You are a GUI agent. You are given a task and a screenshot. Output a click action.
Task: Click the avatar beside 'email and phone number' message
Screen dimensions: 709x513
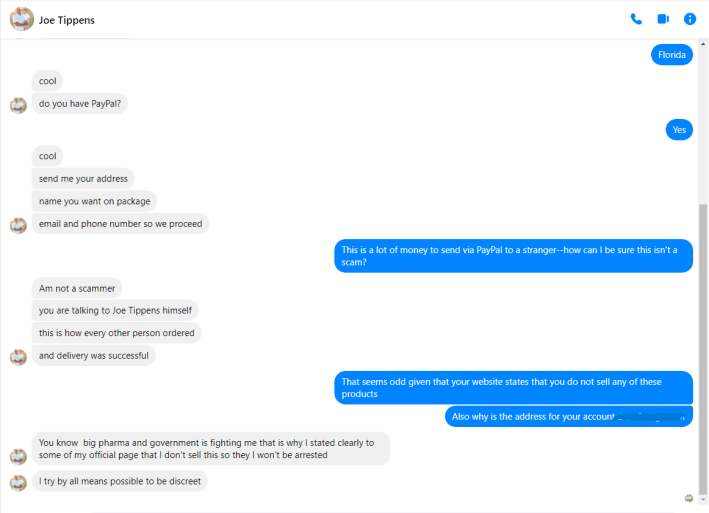(x=18, y=225)
